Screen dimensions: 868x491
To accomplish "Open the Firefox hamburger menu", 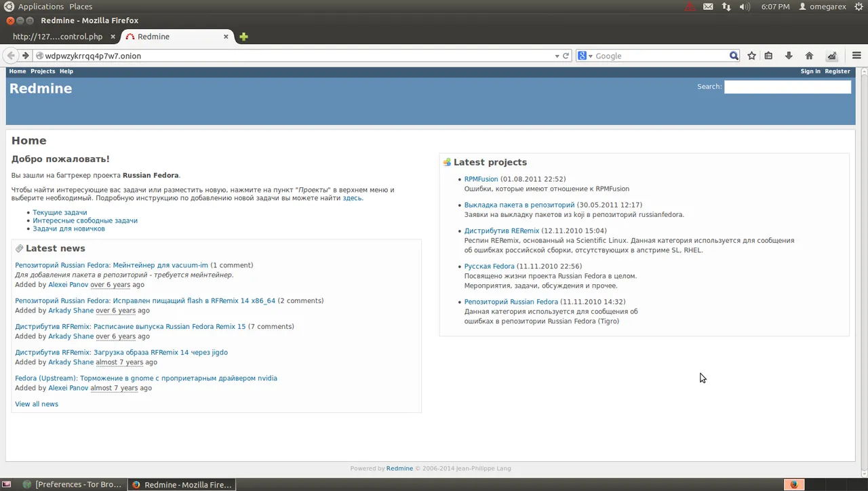I will coord(856,56).
